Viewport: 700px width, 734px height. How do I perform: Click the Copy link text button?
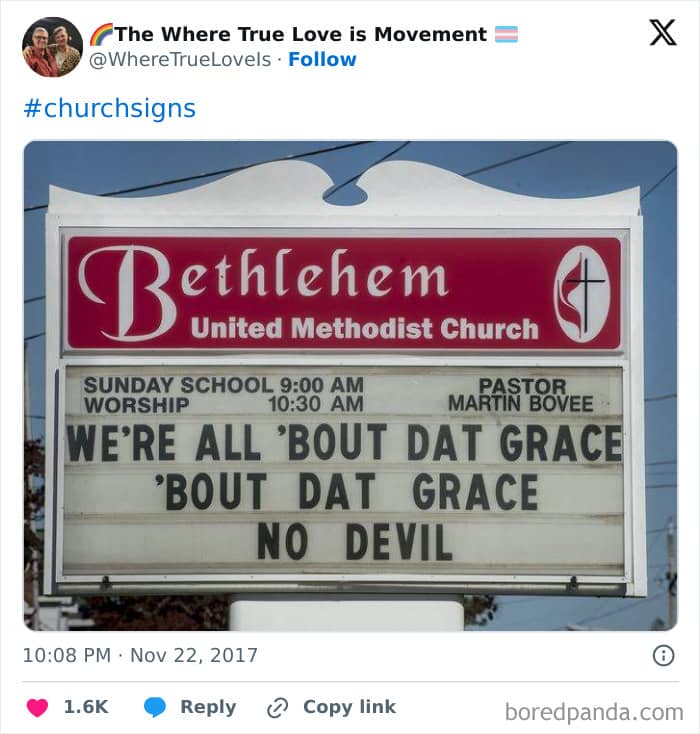pyautogui.click(x=349, y=707)
